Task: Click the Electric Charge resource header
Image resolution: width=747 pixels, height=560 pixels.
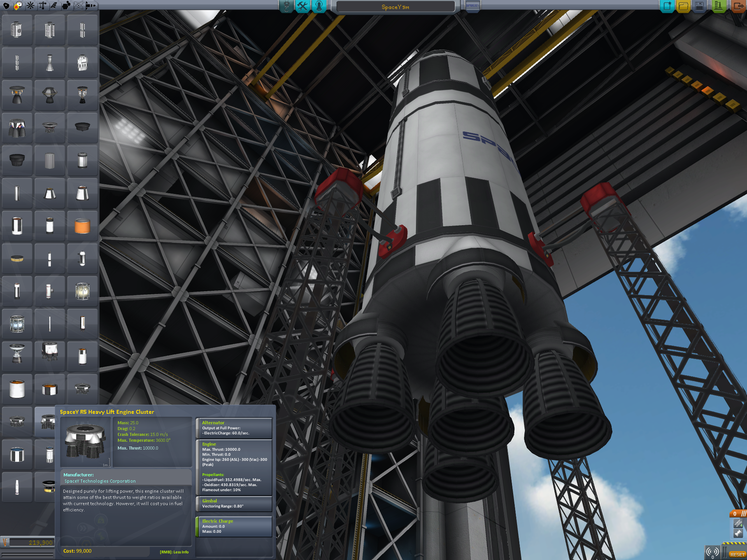Action: pos(217,521)
